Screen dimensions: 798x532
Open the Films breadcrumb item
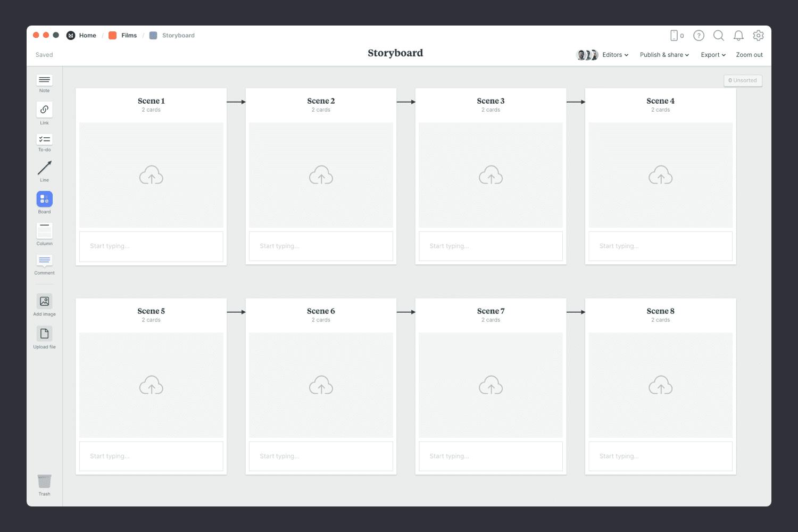tap(129, 35)
